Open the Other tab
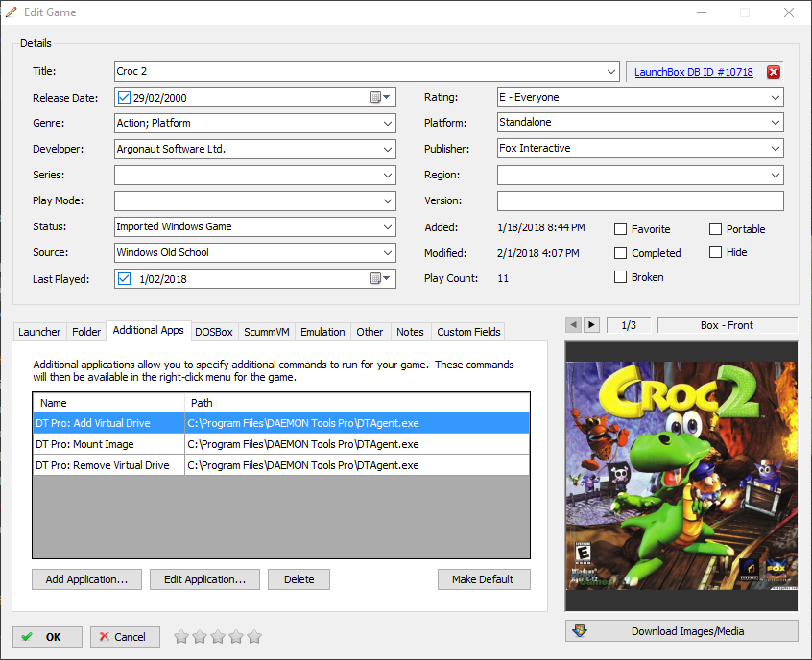 click(370, 332)
